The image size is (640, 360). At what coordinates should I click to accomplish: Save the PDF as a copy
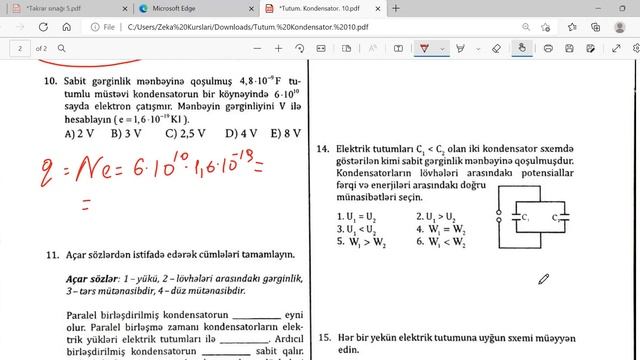click(591, 49)
